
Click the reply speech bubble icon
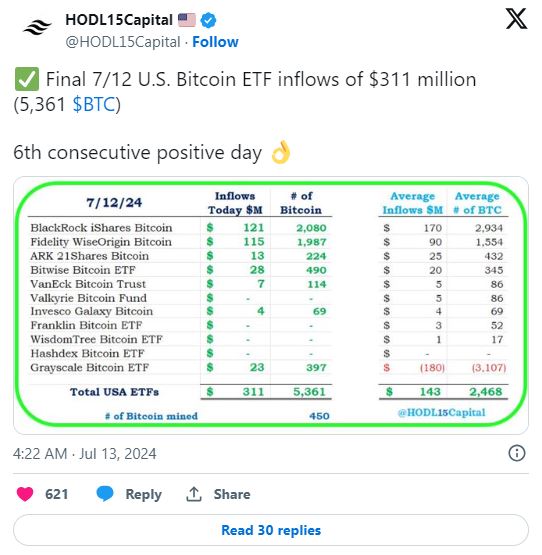pyautogui.click(x=105, y=493)
